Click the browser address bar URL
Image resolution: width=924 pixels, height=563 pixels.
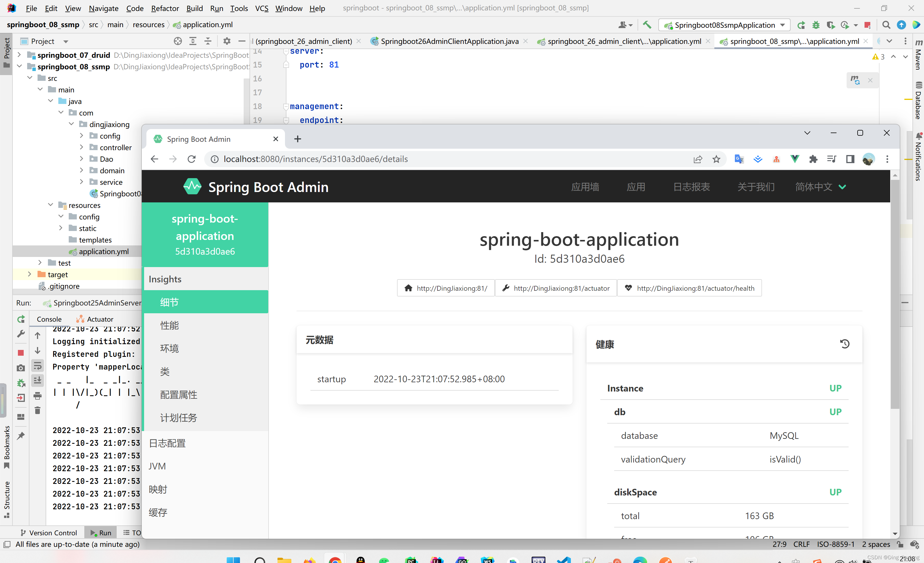coord(315,159)
